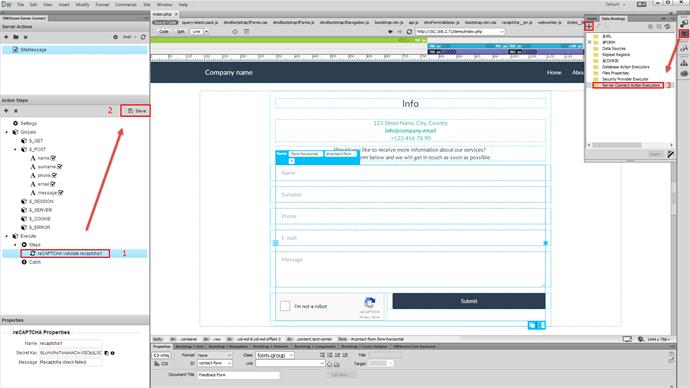Viewport: 690px width, 388px height.
Task: Click the reCAPTCHA logo icon in the form
Action: 370,302
